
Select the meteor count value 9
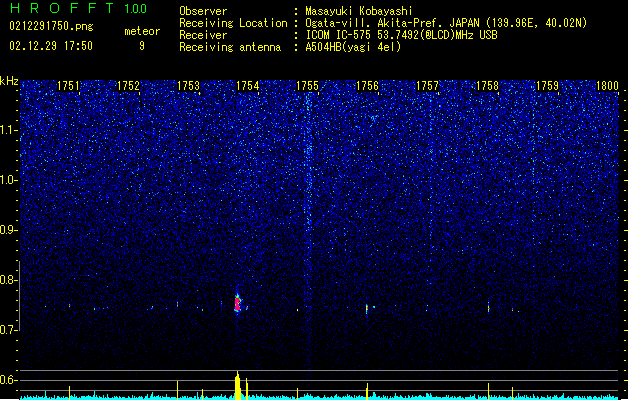(x=142, y=46)
